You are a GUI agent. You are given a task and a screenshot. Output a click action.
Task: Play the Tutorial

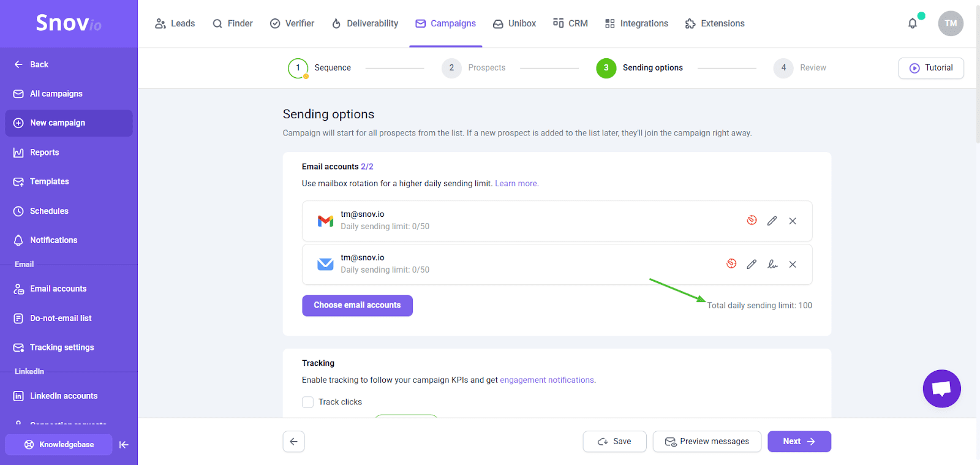(x=931, y=68)
